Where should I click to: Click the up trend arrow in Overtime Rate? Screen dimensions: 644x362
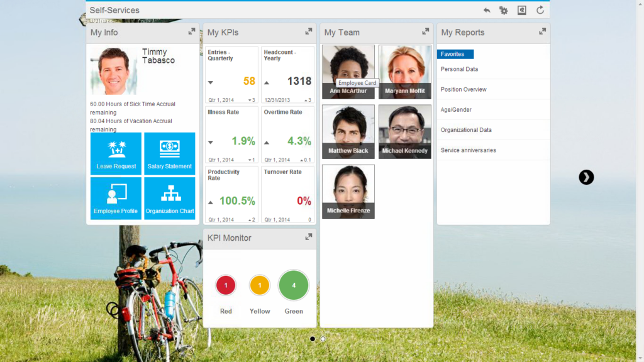[267, 143]
